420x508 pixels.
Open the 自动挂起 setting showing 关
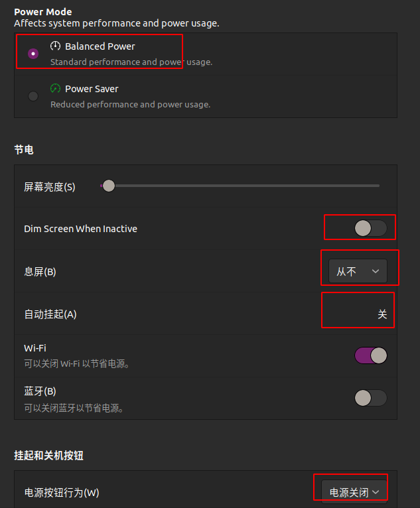pyautogui.click(x=382, y=314)
